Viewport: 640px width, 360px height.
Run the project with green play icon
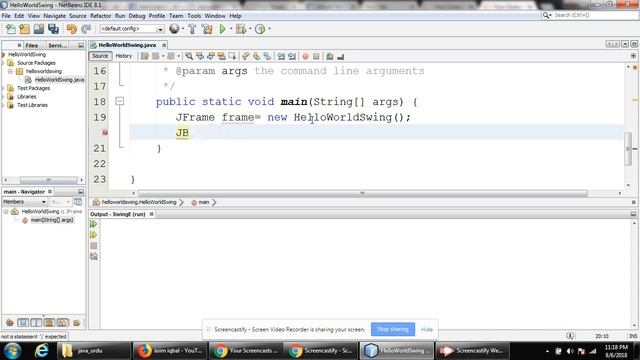[x=222, y=29]
